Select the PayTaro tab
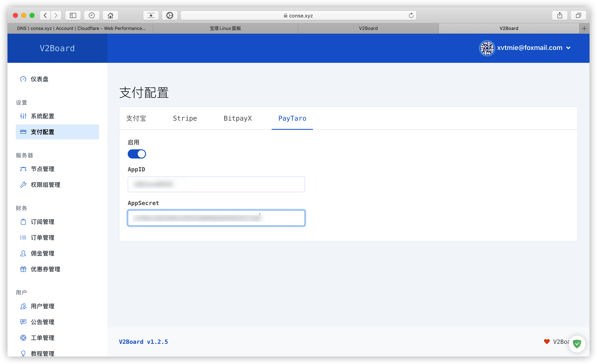This screenshot has width=597, height=364. coord(292,118)
